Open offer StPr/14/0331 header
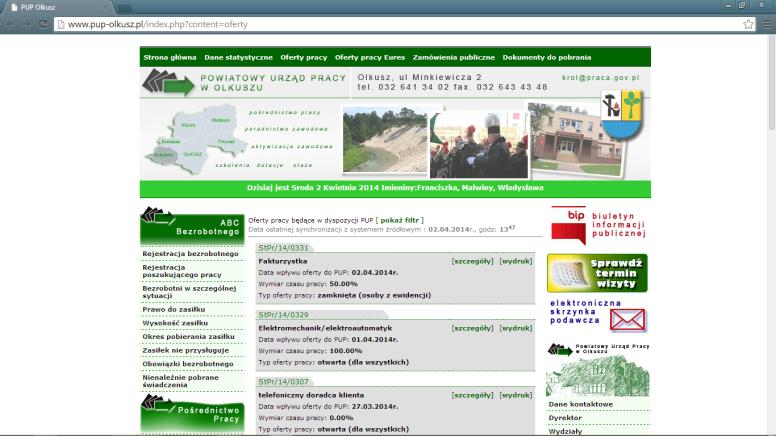Image resolution: width=776 pixels, height=436 pixels. [x=284, y=247]
